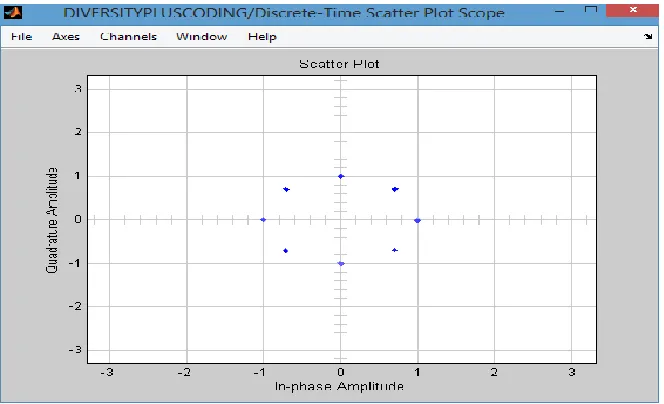Click the lower-right quadrant constellation point
This screenshot has height=404, width=664.
pyautogui.click(x=395, y=250)
